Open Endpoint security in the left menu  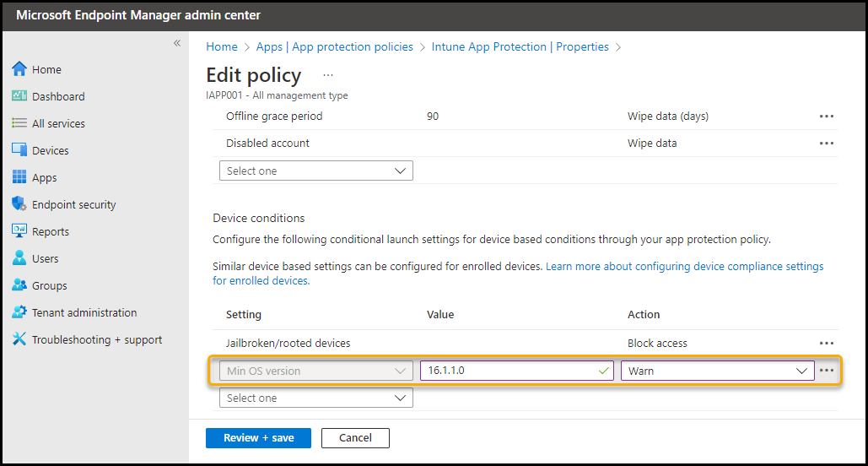(73, 204)
